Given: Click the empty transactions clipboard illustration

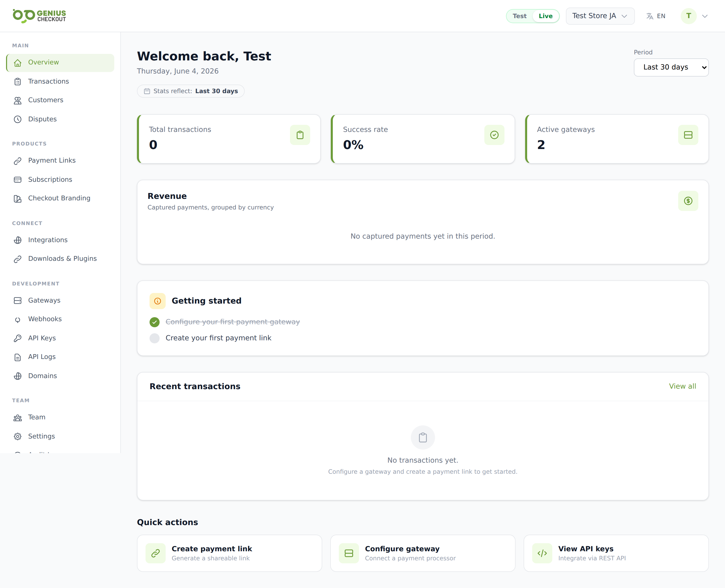Looking at the screenshot, I should 422,437.
